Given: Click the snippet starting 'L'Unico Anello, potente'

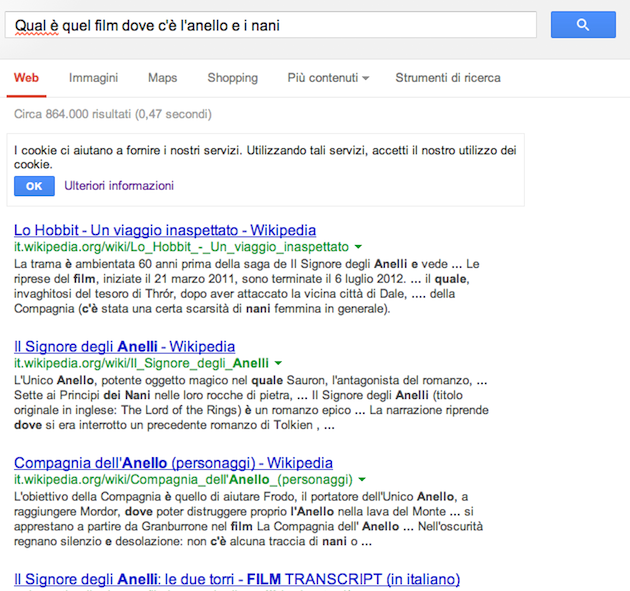Looking at the screenshot, I should (251, 403).
